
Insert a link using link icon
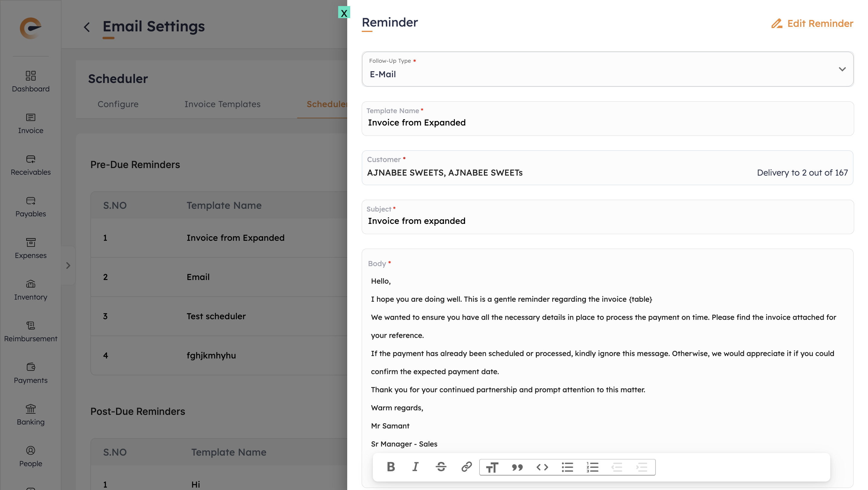point(466,467)
